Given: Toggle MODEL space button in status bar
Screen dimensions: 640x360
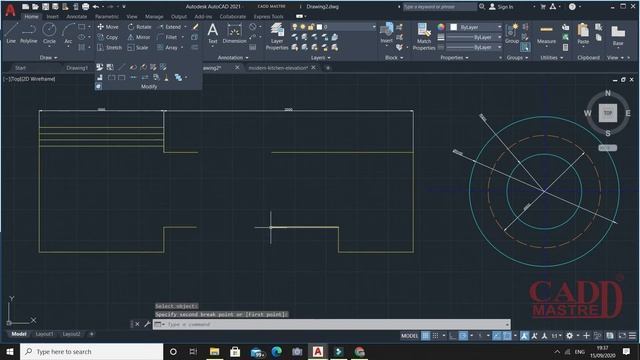Looking at the screenshot, I should (x=409, y=336).
